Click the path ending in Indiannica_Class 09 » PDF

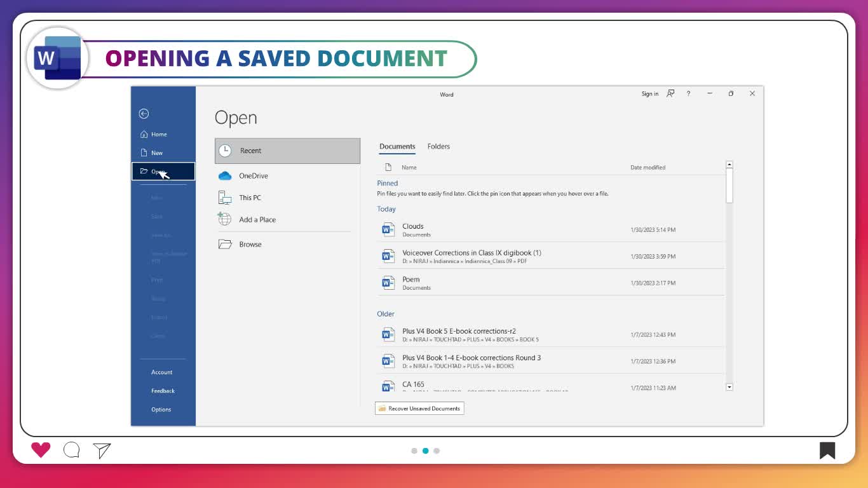click(465, 261)
